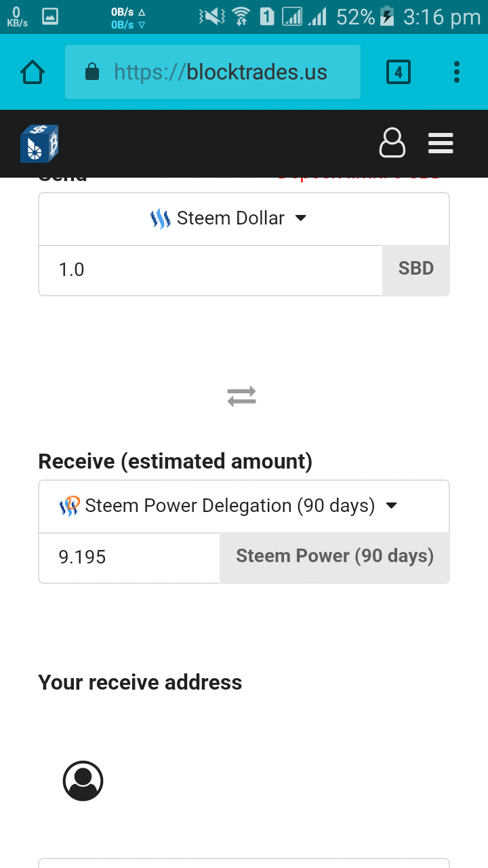Click the swap currencies arrows icon
The height and width of the screenshot is (868, 488).
point(242,396)
